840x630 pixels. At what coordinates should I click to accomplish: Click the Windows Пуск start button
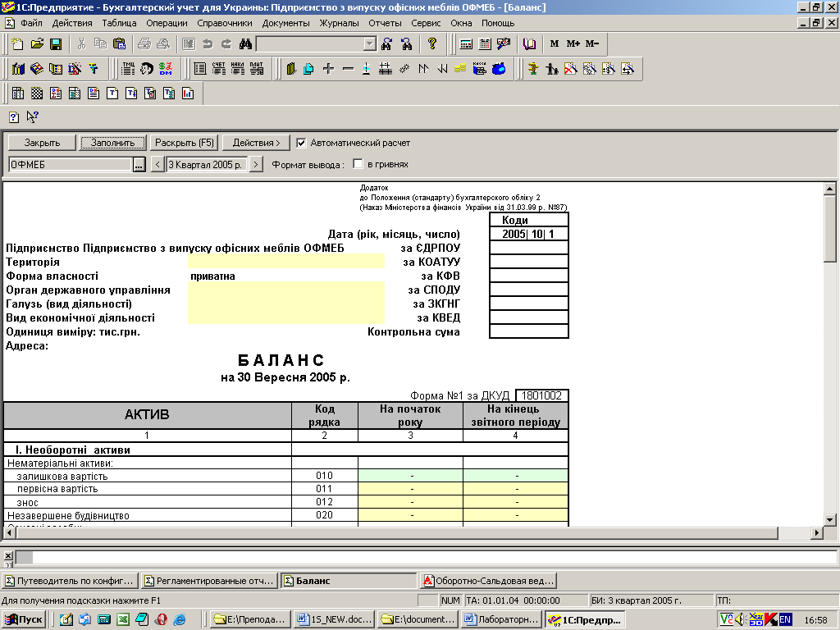[x=24, y=620]
